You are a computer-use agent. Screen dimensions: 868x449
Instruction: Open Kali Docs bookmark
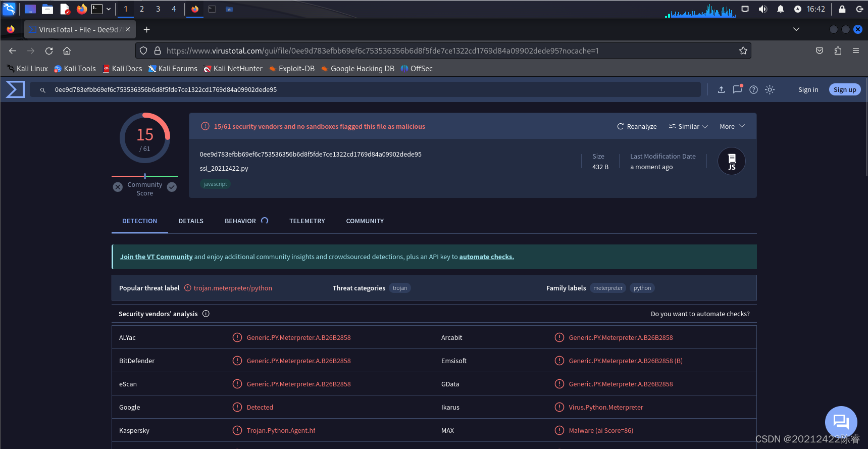point(122,69)
